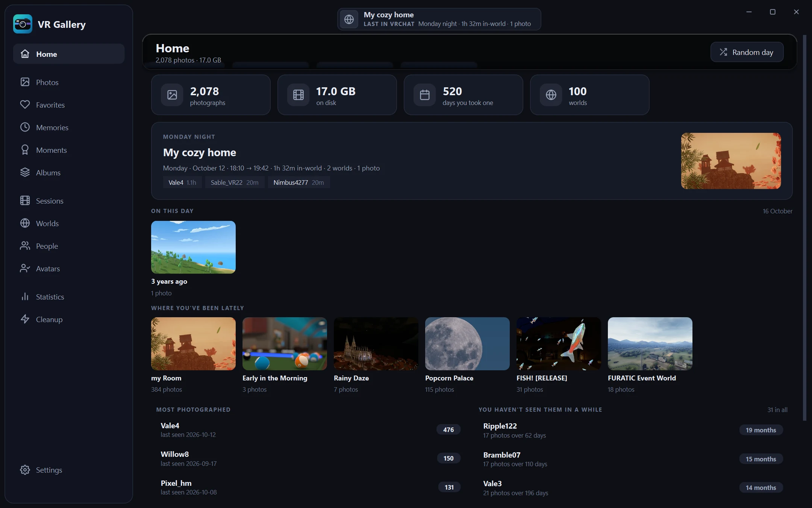Open Bramble07 not seen in 15 months
Screen dimensions: 812x508
point(633,459)
